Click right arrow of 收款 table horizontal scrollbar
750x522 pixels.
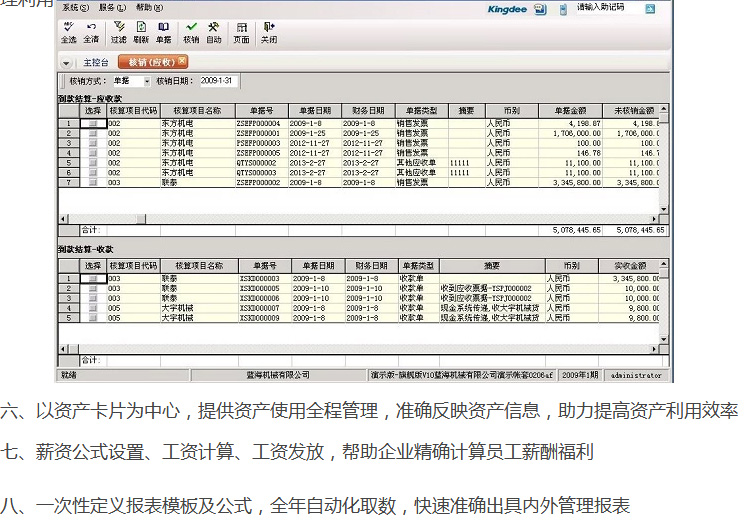click(654, 349)
